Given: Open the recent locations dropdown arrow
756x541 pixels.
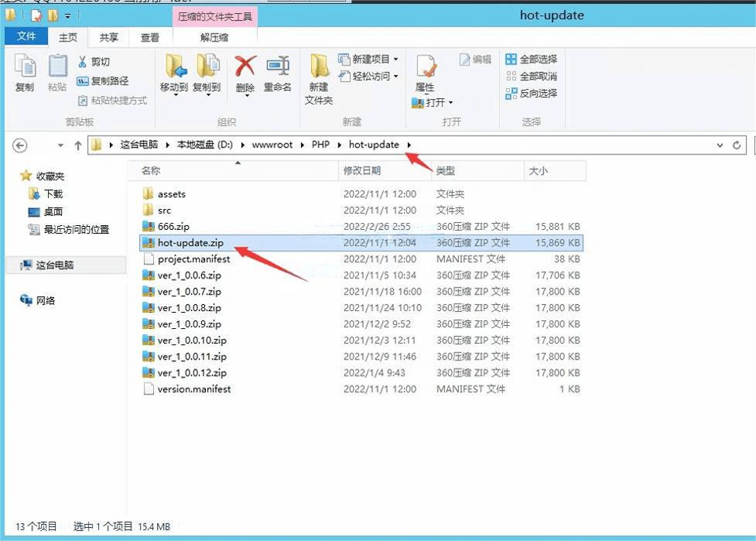Looking at the screenshot, I should coord(60,146).
